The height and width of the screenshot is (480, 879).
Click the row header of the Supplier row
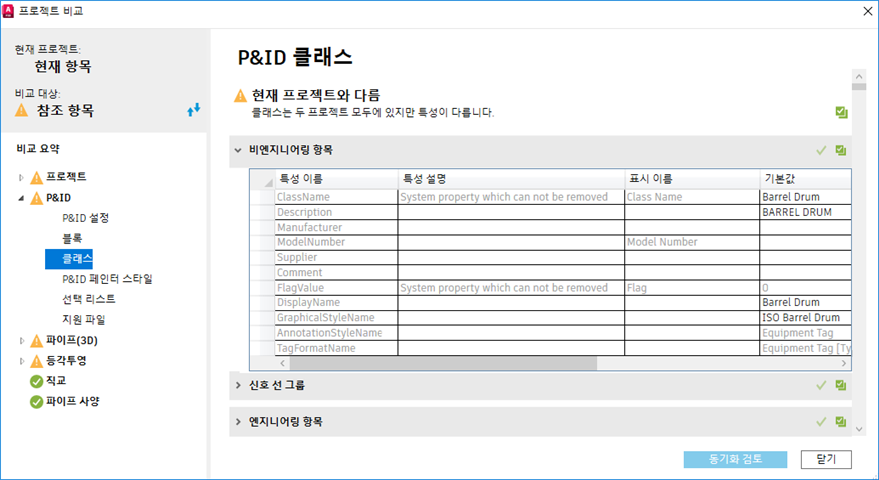pyautogui.click(x=262, y=257)
